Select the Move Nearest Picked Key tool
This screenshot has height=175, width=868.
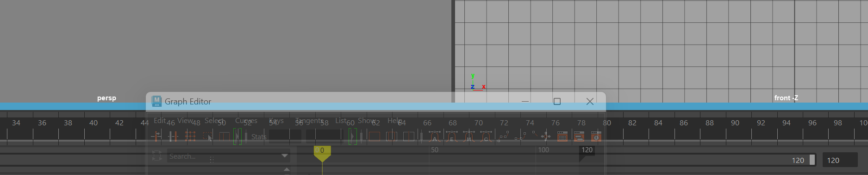click(x=156, y=136)
